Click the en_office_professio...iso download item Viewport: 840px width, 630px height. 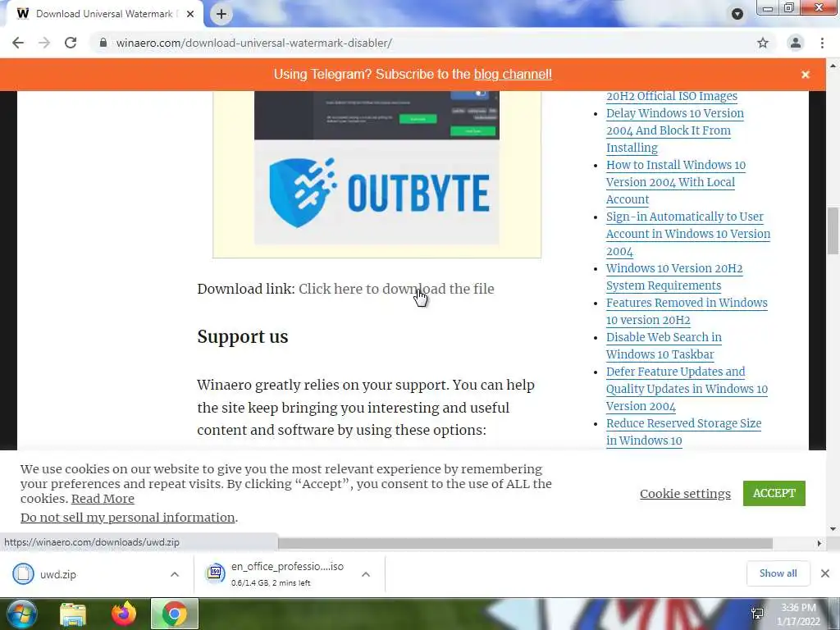pos(276,573)
